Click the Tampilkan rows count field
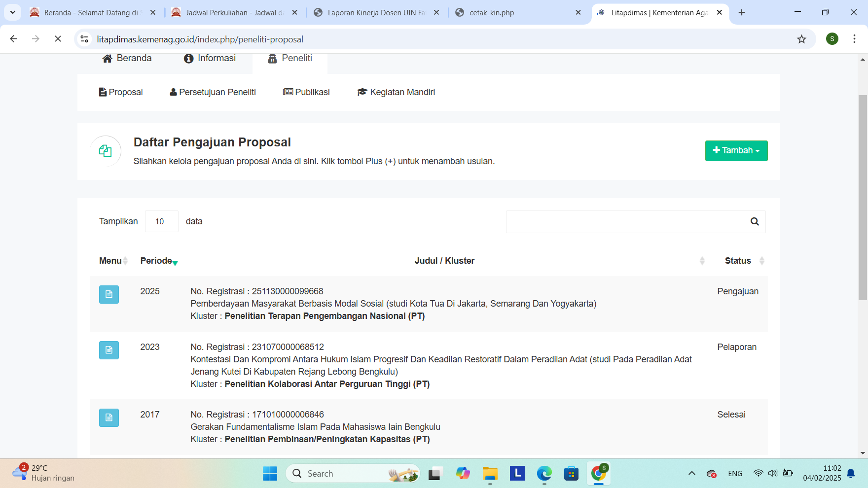This screenshot has width=868, height=488. click(161, 221)
